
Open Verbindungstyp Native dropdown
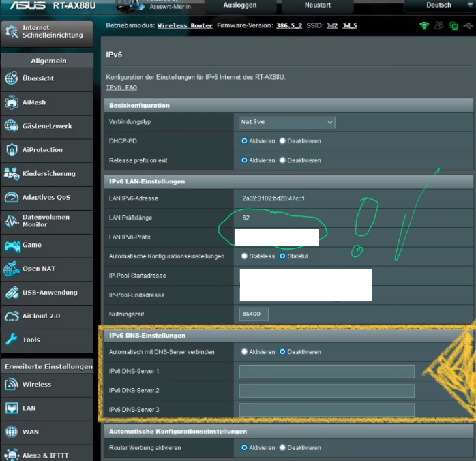pos(287,122)
